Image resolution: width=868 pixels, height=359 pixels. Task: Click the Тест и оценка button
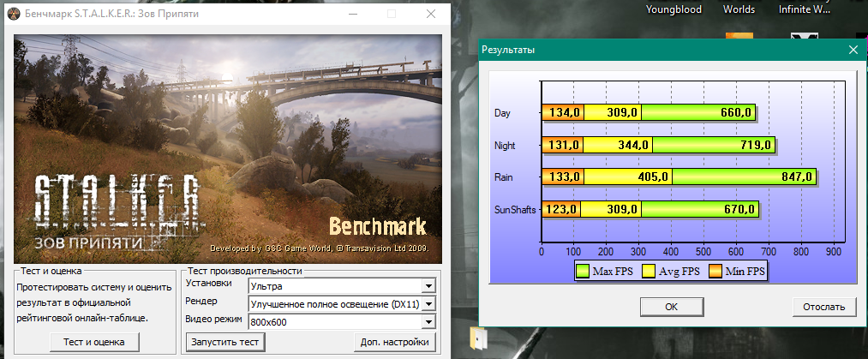click(x=94, y=342)
